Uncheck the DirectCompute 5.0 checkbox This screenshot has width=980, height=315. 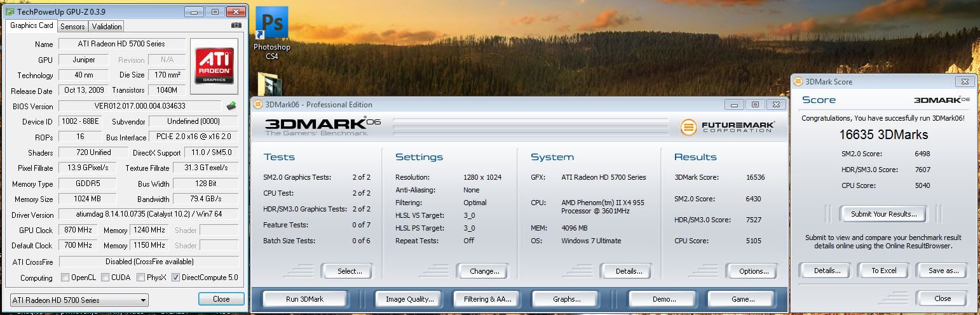(175, 278)
